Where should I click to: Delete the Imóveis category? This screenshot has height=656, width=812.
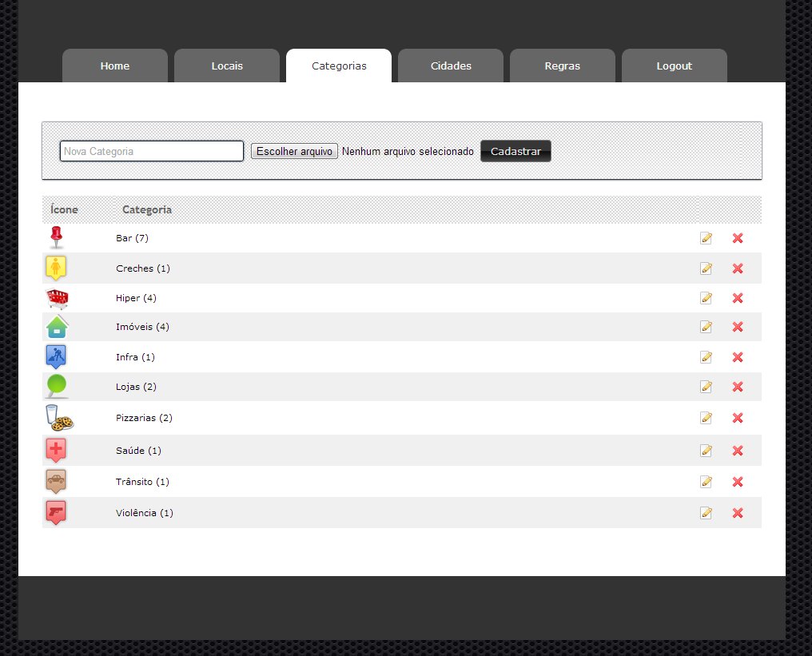pyautogui.click(x=738, y=327)
